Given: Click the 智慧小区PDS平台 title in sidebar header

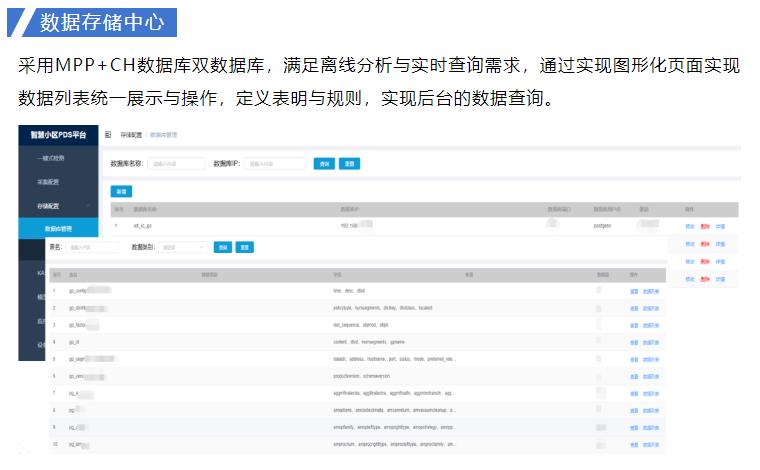Looking at the screenshot, I should [x=58, y=134].
